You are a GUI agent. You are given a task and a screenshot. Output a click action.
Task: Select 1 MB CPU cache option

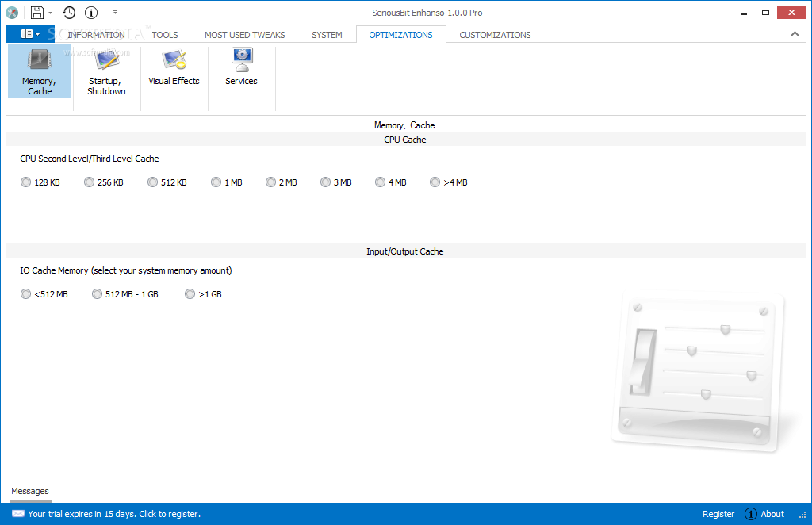click(x=227, y=182)
